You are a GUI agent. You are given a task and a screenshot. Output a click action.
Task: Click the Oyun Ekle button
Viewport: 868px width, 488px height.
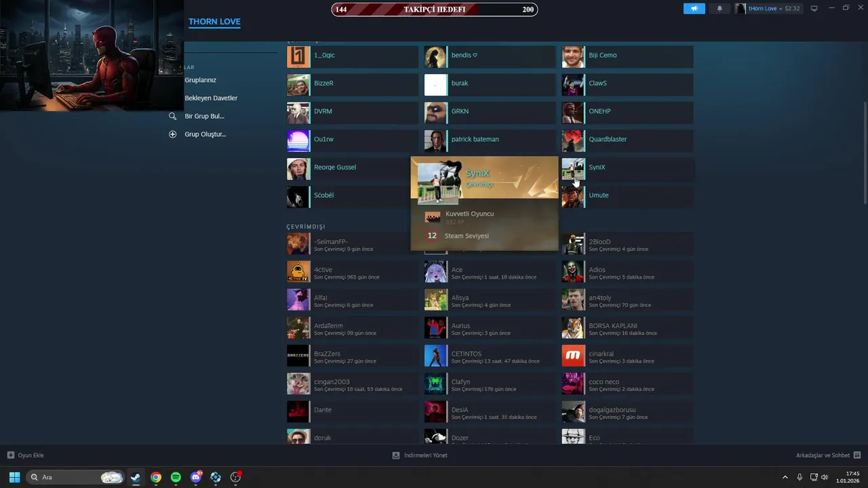pyautogui.click(x=25, y=455)
